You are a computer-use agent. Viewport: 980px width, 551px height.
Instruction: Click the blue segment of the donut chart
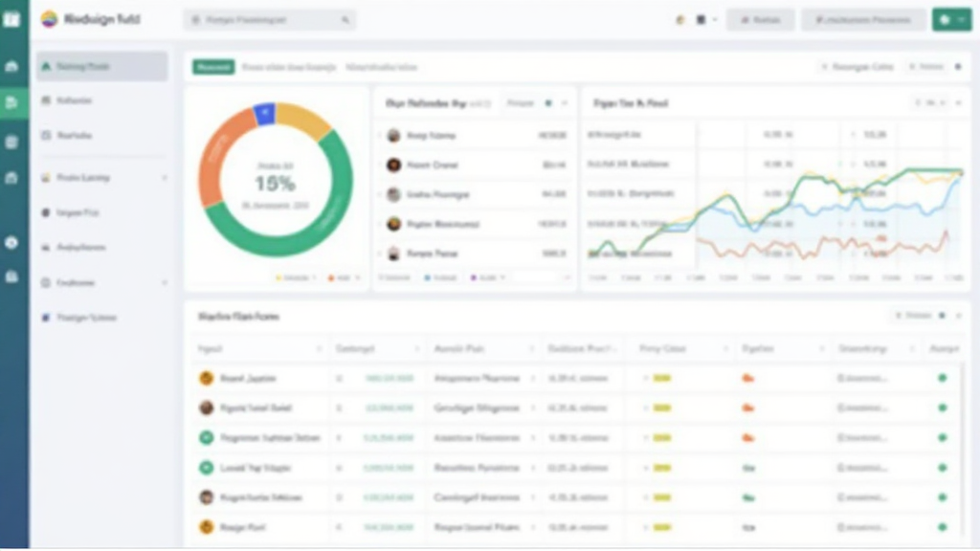(x=264, y=114)
